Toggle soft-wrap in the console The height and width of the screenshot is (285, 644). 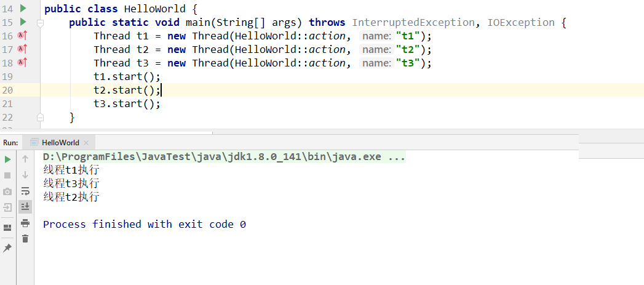(x=25, y=191)
